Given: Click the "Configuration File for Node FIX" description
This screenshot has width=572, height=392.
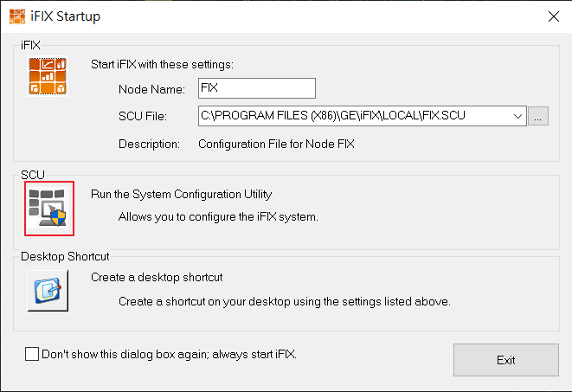Looking at the screenshot, I should [x=276, y=144].
